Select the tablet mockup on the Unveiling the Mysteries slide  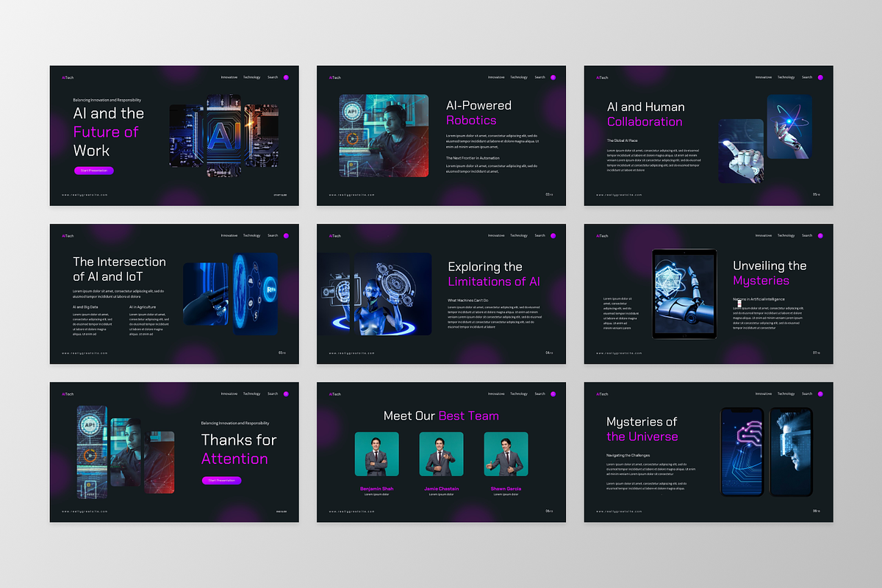coord(684,294)
